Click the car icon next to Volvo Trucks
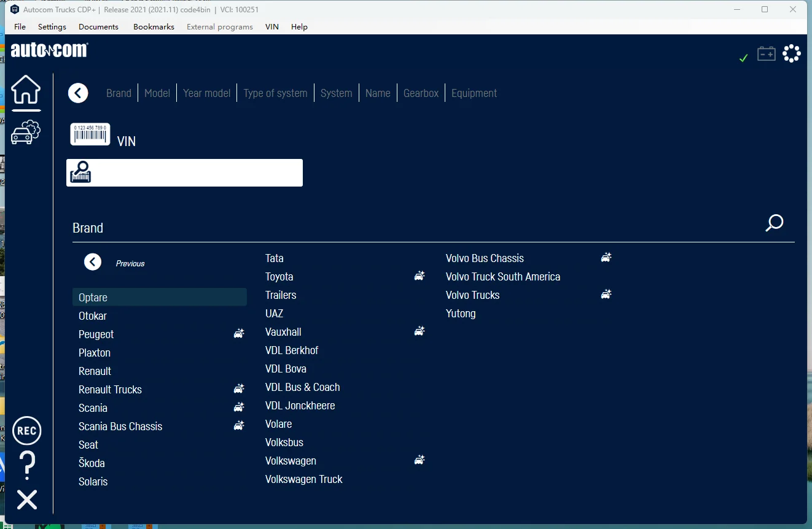 click(606, 295)
